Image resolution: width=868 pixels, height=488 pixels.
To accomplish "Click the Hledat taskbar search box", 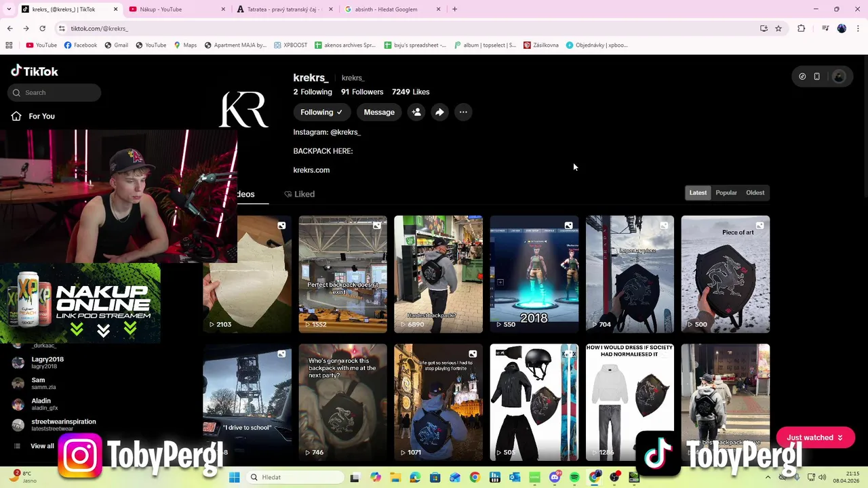I will [x=295, y=477].
